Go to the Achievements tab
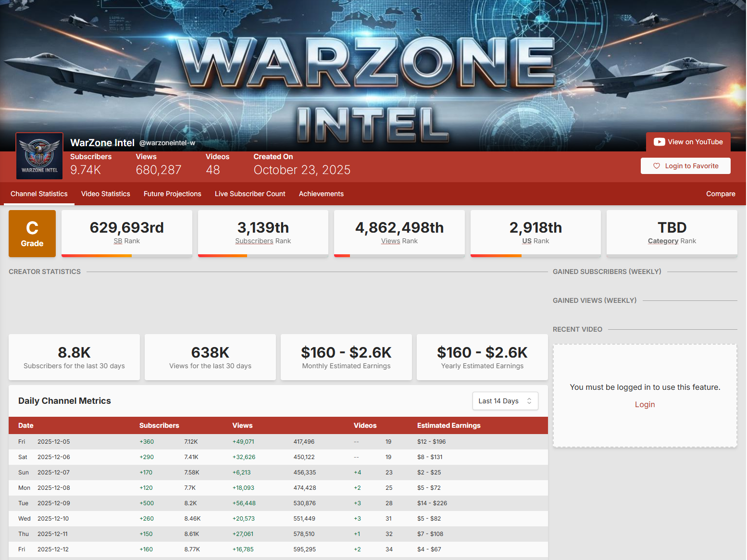This screenshot has height=560, width=747. (321, 194)
